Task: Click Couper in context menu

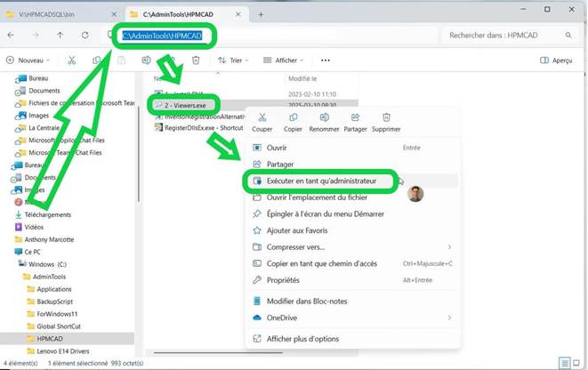Action: click(262, 123)
